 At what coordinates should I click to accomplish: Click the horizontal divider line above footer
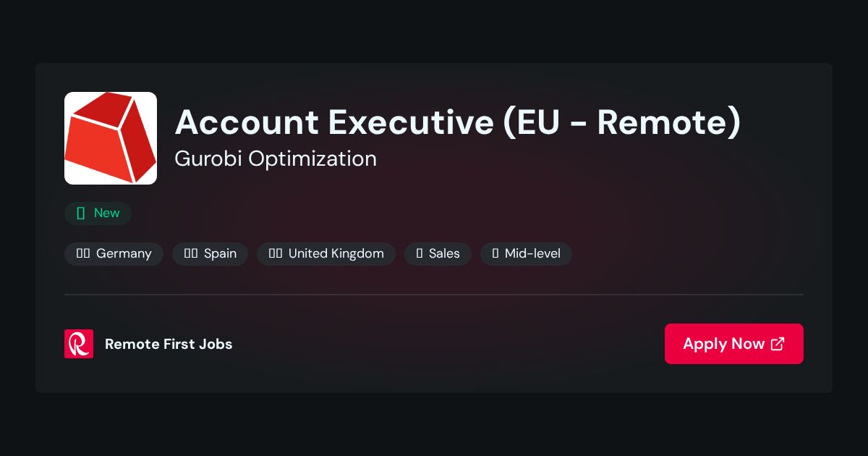434,295
